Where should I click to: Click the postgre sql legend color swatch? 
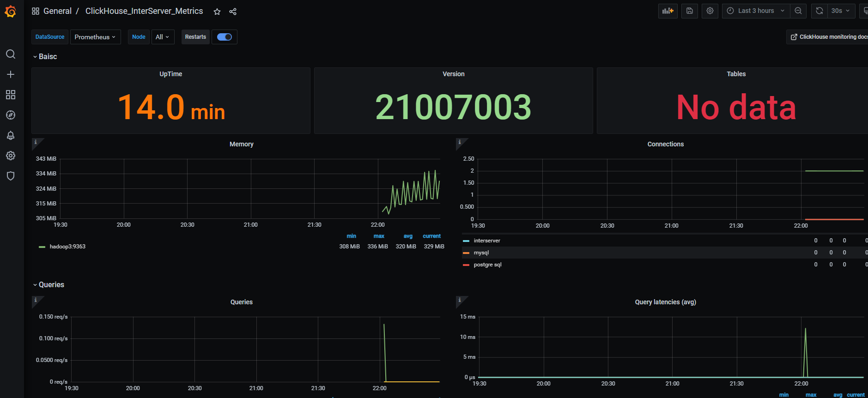[466, 265]
